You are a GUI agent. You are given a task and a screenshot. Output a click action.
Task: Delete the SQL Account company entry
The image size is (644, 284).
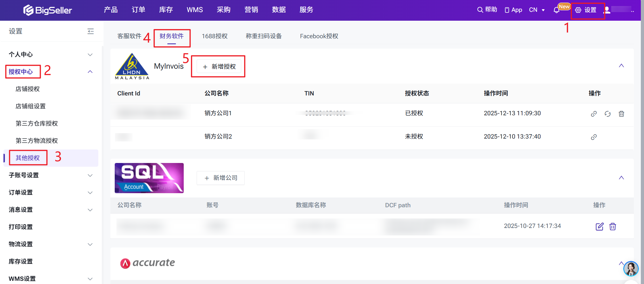click(613, 227)
